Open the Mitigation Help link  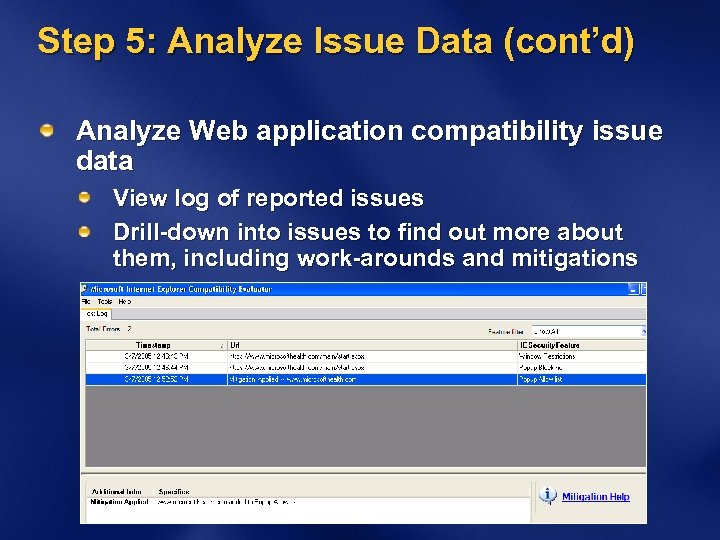click(596, 496)
